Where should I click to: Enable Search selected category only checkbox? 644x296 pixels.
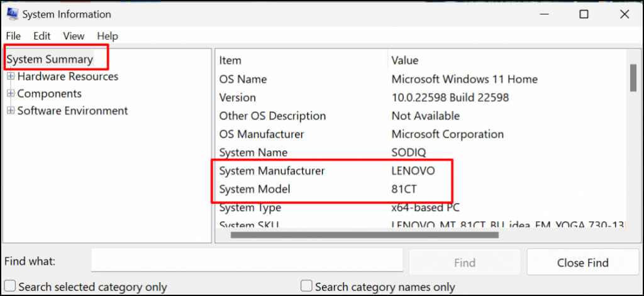coord(10,287)
